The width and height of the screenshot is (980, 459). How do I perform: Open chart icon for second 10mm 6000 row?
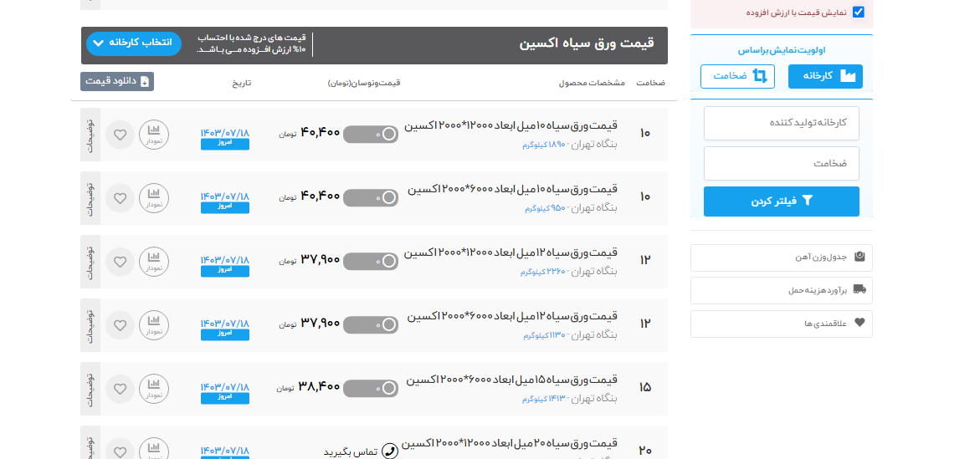pyautogui.click(x=153, y=198)
